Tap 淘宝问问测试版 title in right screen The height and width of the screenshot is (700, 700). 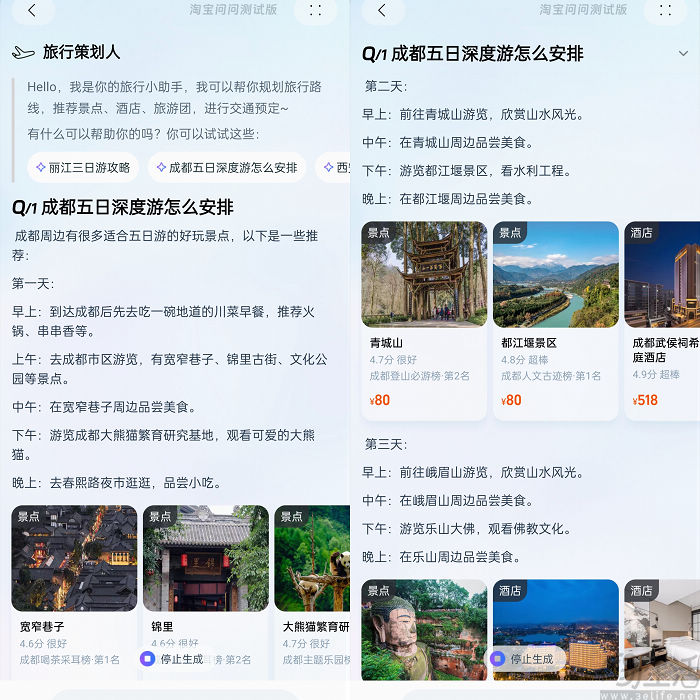[583, 9]
